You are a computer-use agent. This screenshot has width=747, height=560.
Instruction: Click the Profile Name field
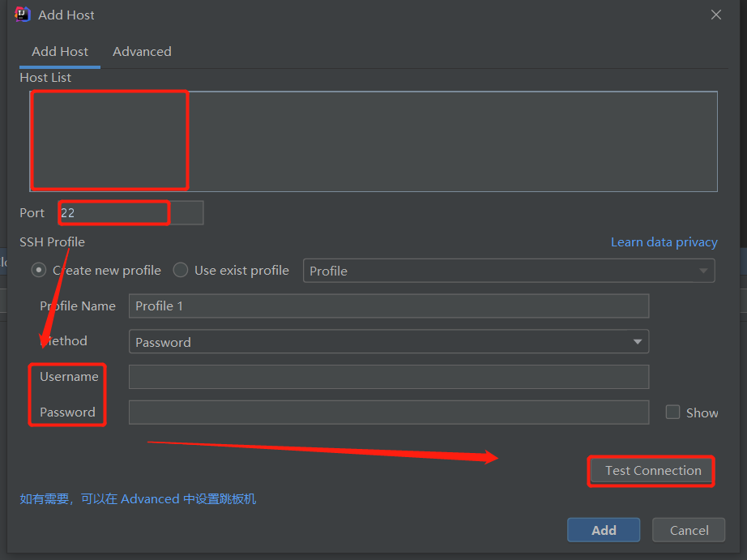point(389,306)
